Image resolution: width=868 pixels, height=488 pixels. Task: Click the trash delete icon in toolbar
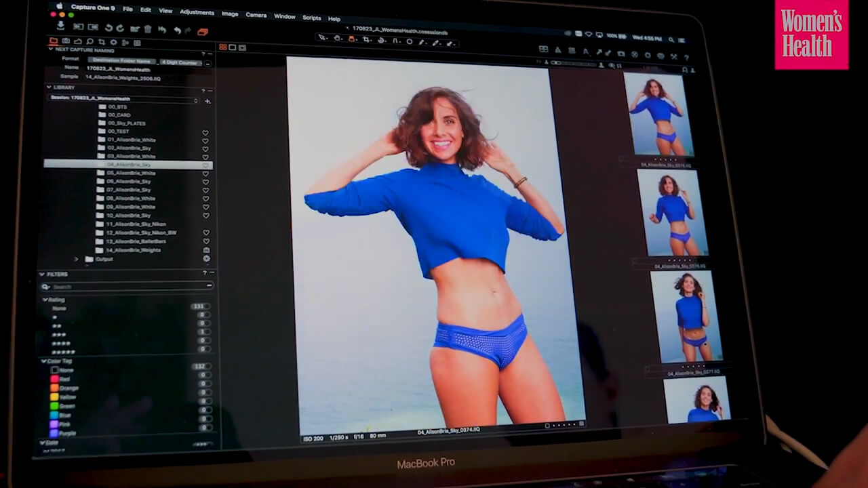pos(148,28)
